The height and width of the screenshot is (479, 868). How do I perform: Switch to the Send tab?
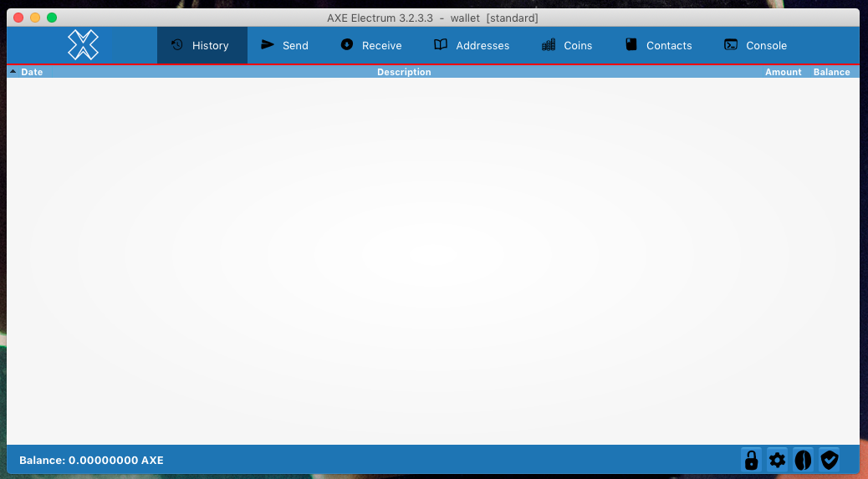pyautogui.click(x=284, y=45)
